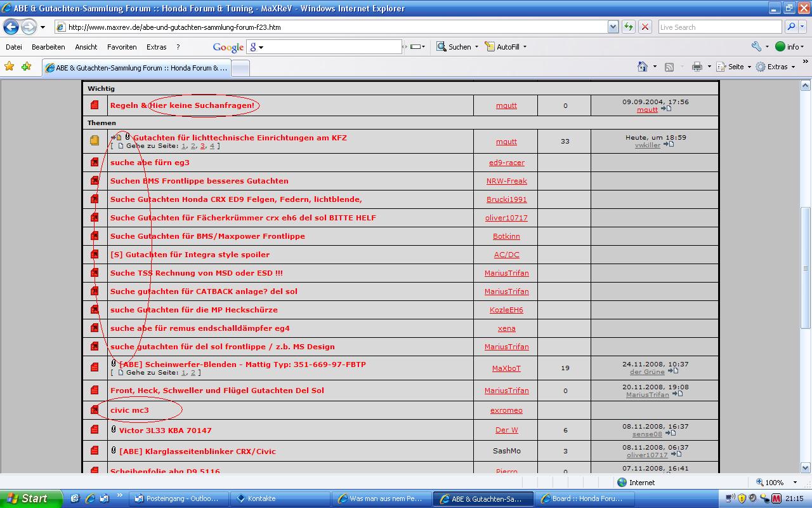
Task: Click the Home icon in command bar
Action: 643,67
